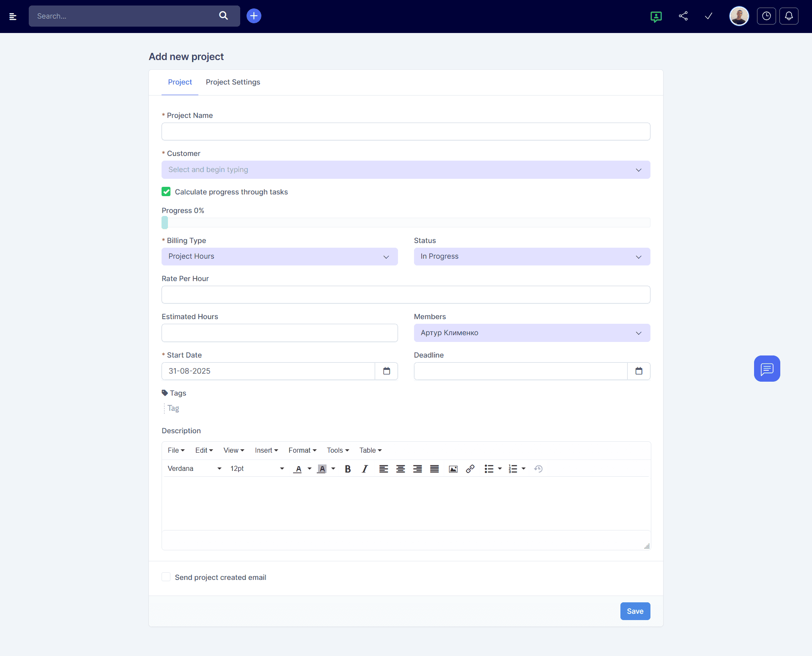Open the Customer select dropdown
This screenshot has height=656, width=812.
pyautogui.click(x=406, y=169)
